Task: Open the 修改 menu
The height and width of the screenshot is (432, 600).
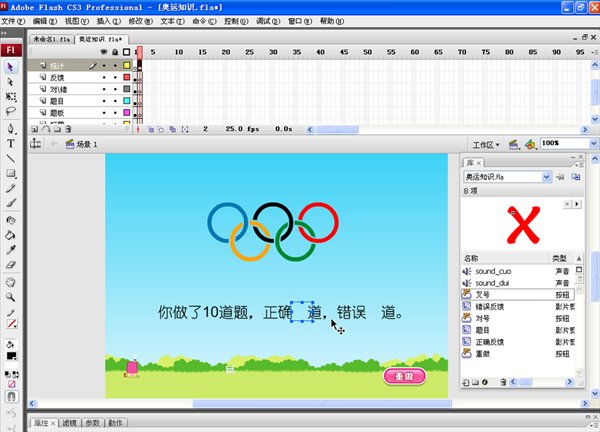Action: pos(140,21)
